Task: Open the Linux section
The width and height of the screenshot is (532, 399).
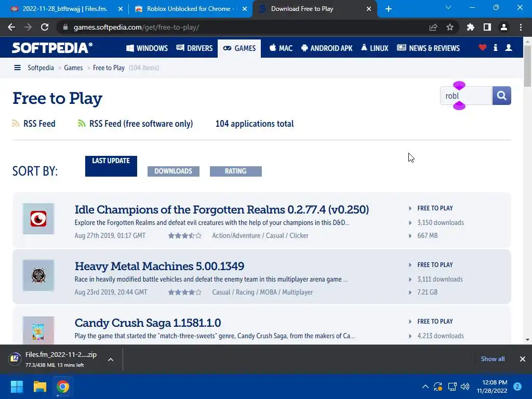Action: (375, 48)
